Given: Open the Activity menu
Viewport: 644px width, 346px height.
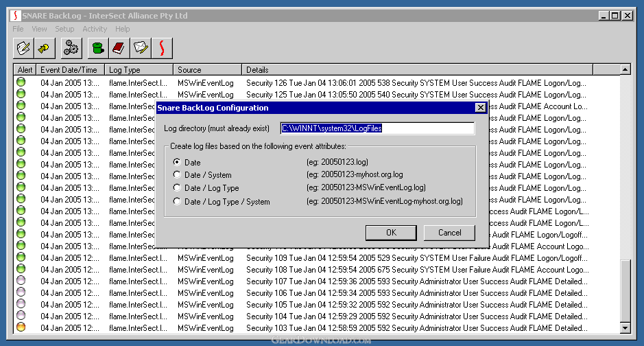Looking at the screenshot, I should click(x=95, y=29).
